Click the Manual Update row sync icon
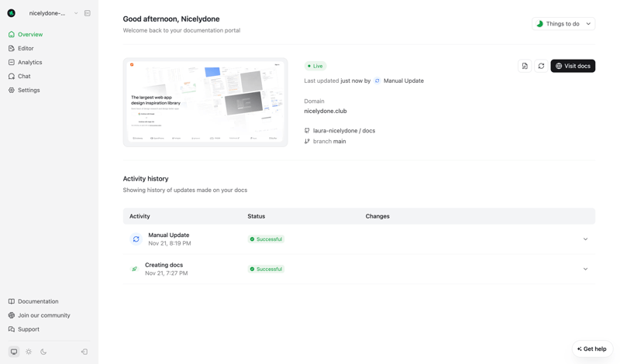Screen dimensions: 620x364 coord(136,239)
